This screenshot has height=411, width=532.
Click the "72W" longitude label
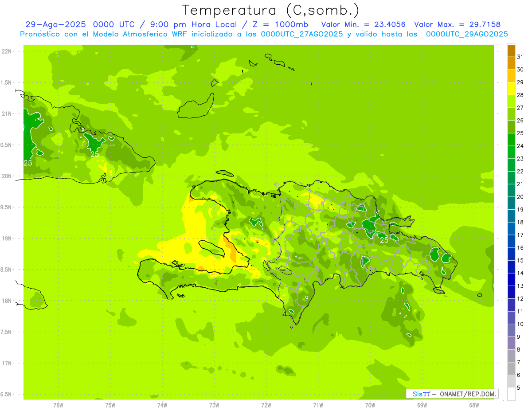266,405
